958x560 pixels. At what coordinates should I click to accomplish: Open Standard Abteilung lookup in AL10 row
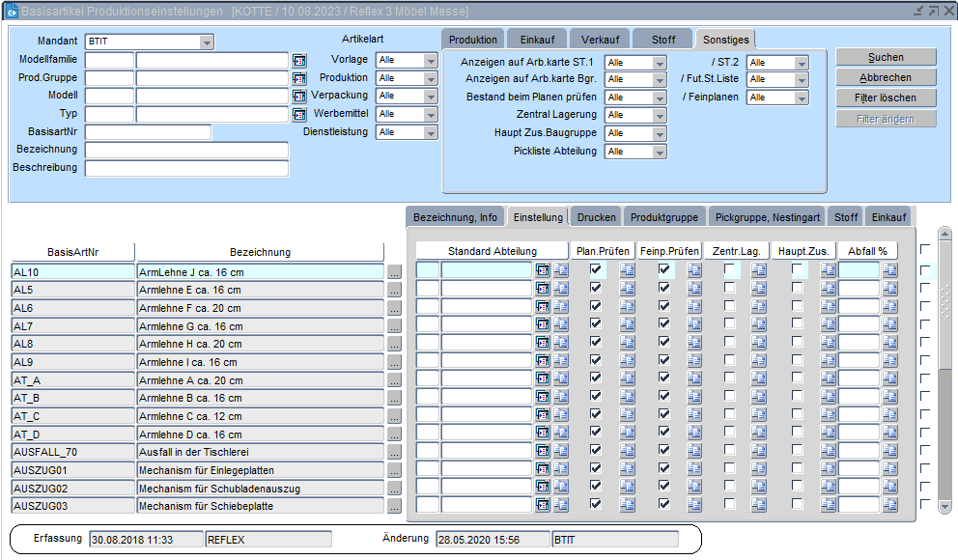tap(543, 270)
